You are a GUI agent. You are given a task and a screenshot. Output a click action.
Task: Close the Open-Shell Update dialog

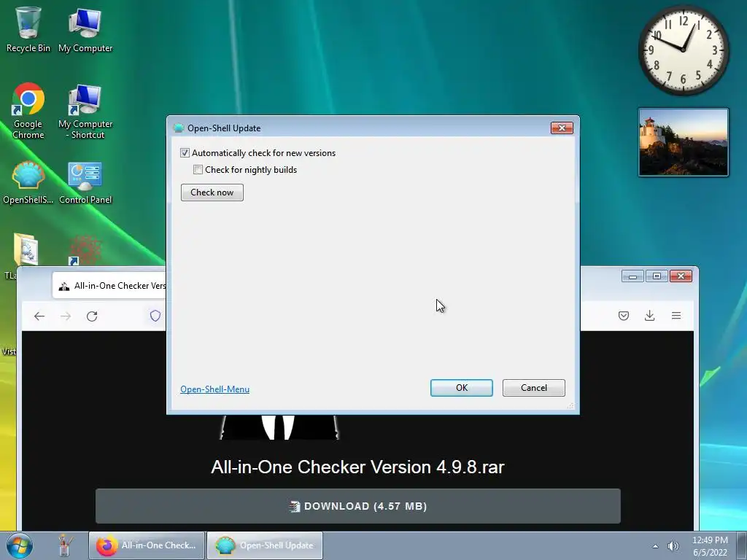(562, 128)
